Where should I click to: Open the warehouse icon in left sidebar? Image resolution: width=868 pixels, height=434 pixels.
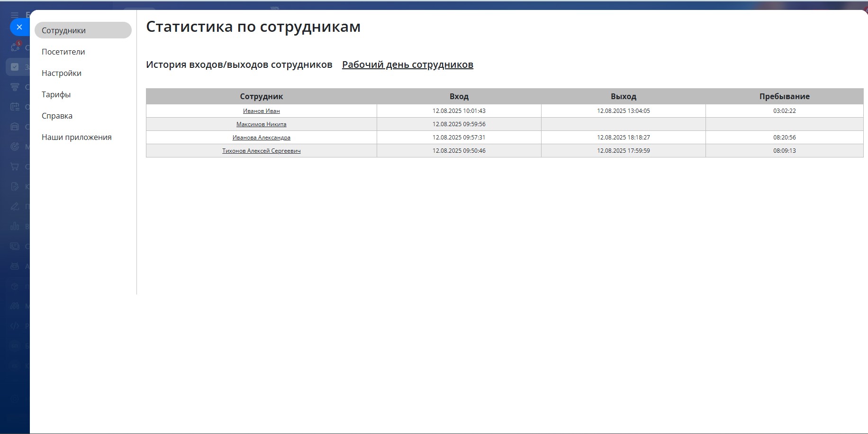click(15, 127)
